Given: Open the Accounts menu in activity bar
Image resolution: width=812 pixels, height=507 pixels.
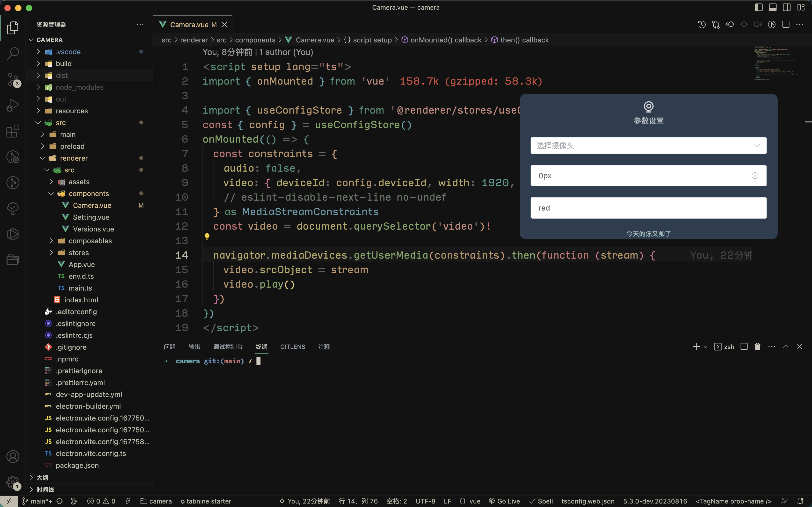Looking at the screenshot, I should coord(13,457).
